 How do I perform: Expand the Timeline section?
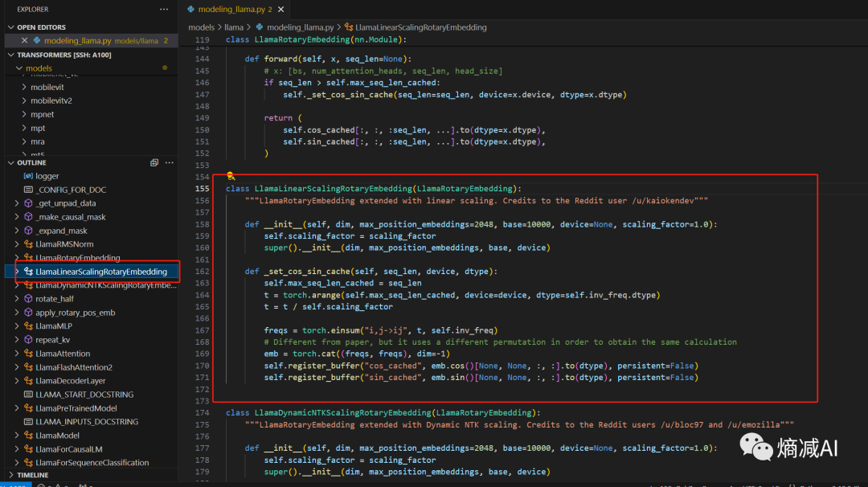(11, 475)
